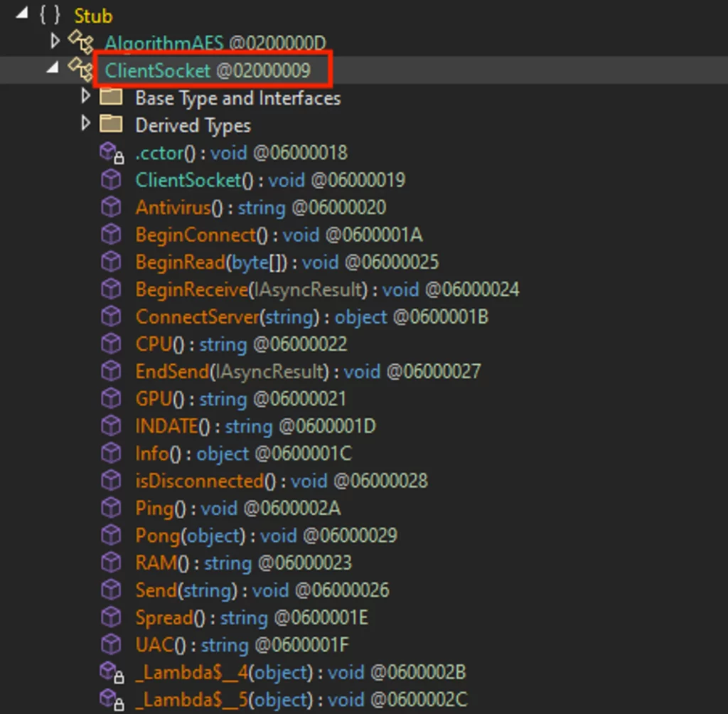This screenshot has width=728, height=714.
Task: Expand the Base Type and Interfaces folder
Action: (x=86, y=96)
